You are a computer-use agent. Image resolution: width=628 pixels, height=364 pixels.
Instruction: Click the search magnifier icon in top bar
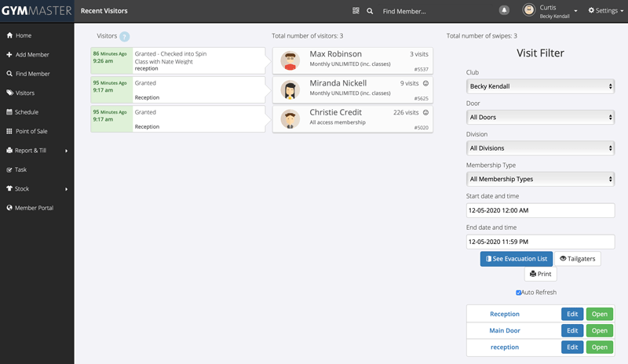[x=370, y=11]
